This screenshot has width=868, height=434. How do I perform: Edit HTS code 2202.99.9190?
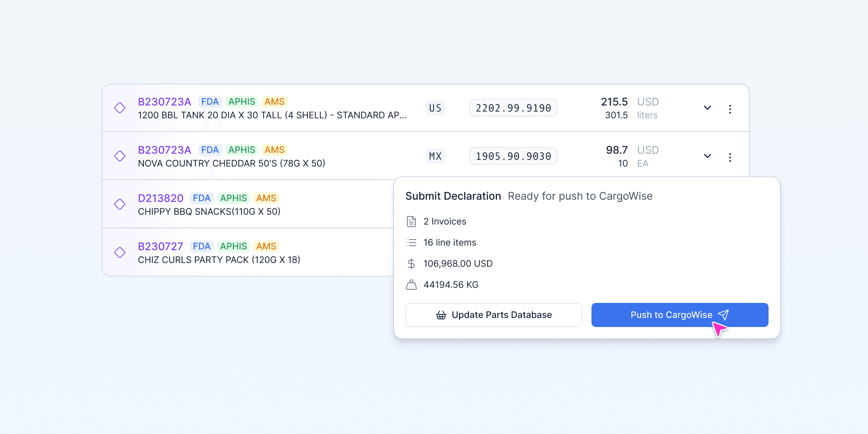[513, 108]
